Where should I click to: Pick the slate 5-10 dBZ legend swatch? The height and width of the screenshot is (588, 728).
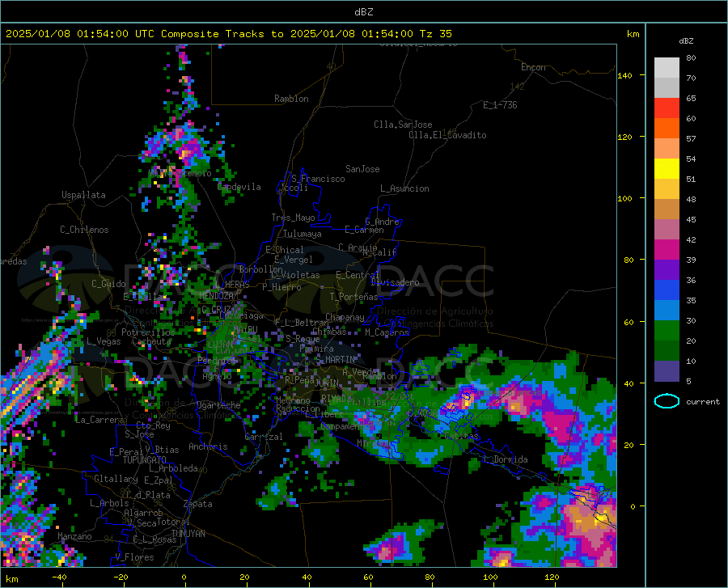667,371
